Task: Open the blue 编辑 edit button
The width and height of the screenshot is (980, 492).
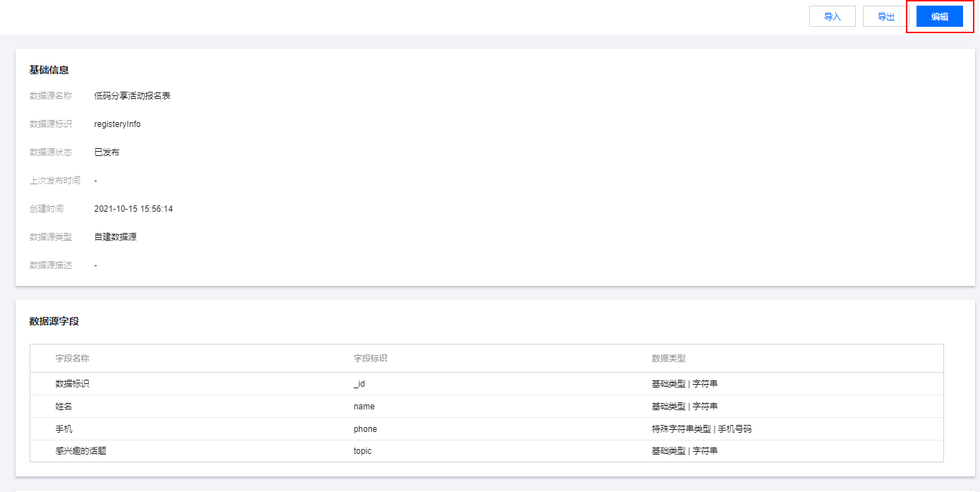Action: tap(940, 16)
